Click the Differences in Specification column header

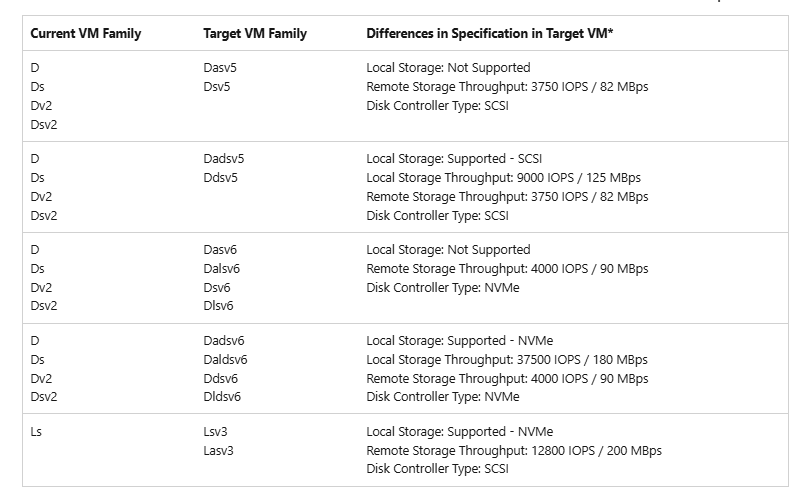(x=489, y=34)
